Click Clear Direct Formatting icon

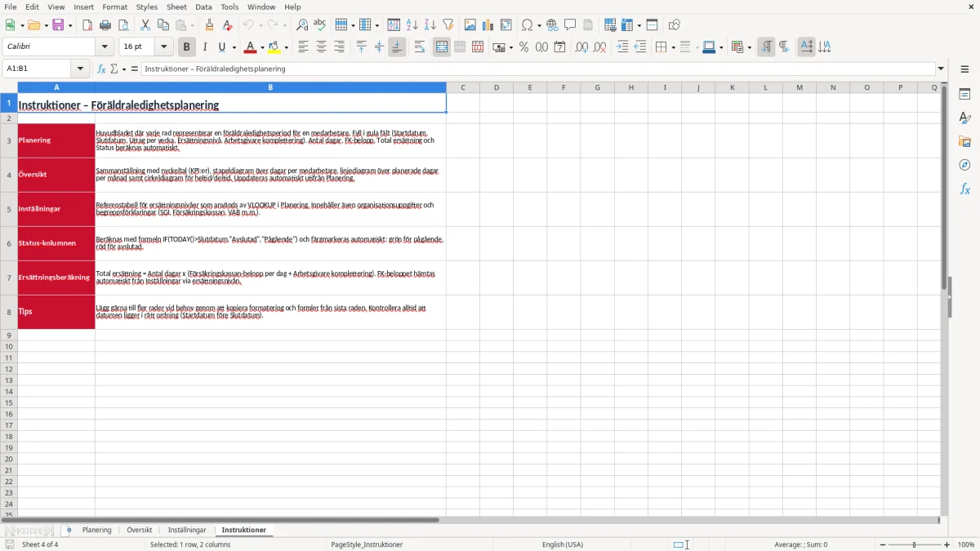pos(228,25)
